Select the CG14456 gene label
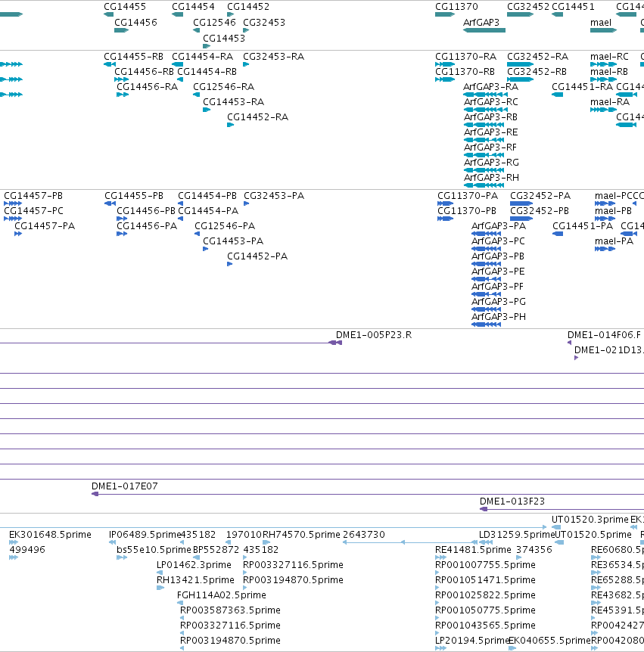 click(135, 23)
